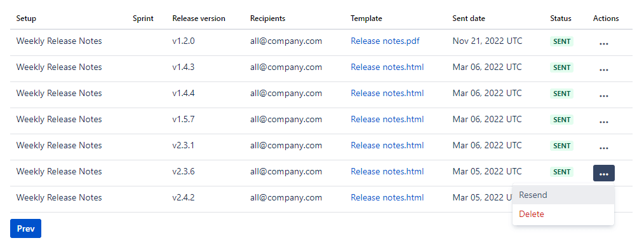Open actions menu for v2.3.1 row

[603, 148]
